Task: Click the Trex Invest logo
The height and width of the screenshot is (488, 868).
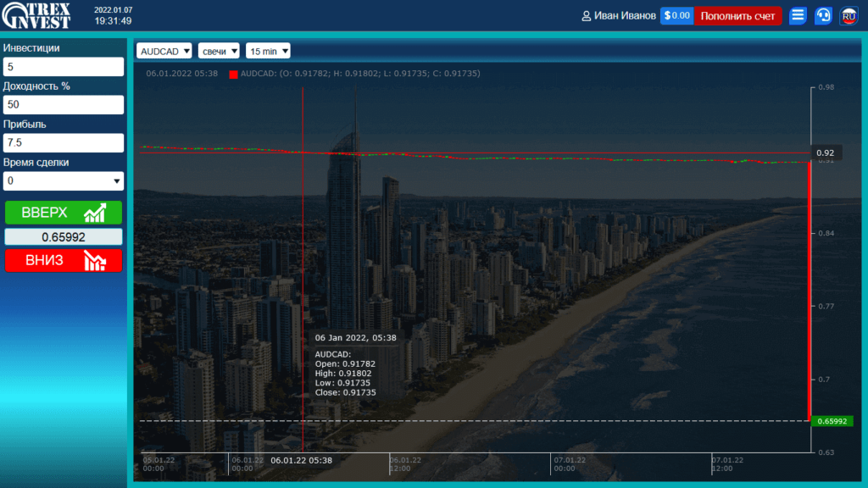Action: (36, 15)
